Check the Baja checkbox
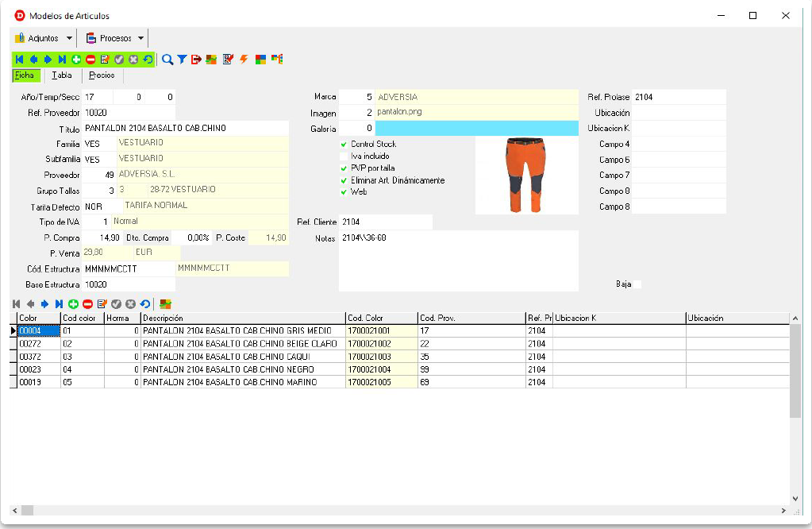This screenshot has width=812, height=529. click(x=637, y=284)
